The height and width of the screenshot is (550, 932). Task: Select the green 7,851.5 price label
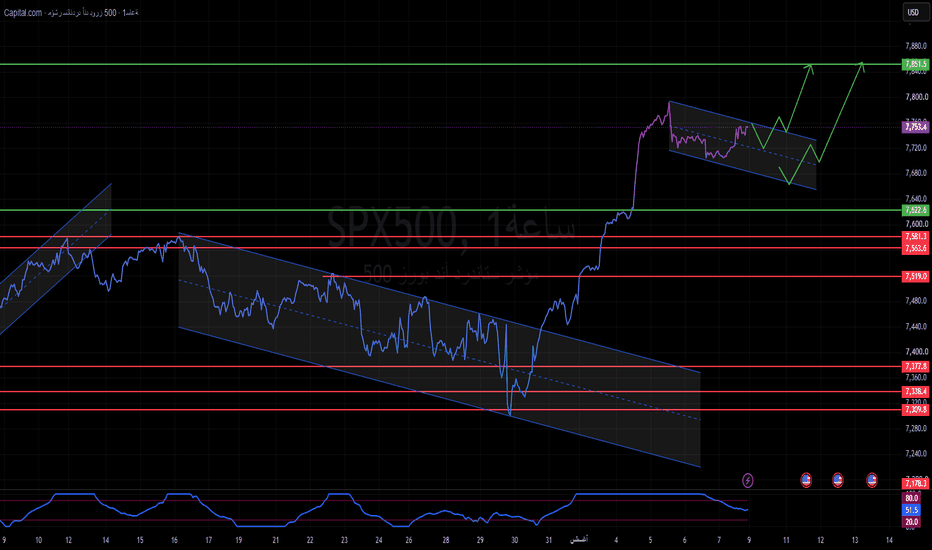915,64
